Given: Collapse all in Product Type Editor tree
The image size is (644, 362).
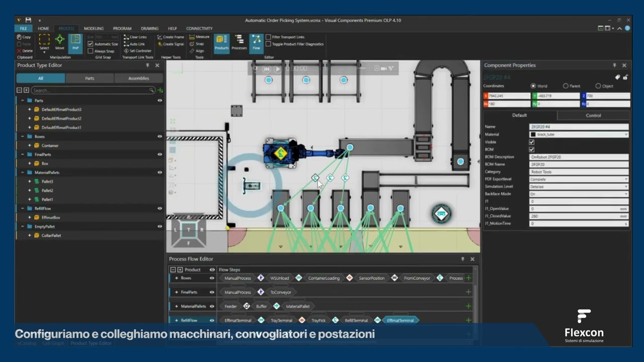Looking at the screenshot, I should [x=19, y=90].
